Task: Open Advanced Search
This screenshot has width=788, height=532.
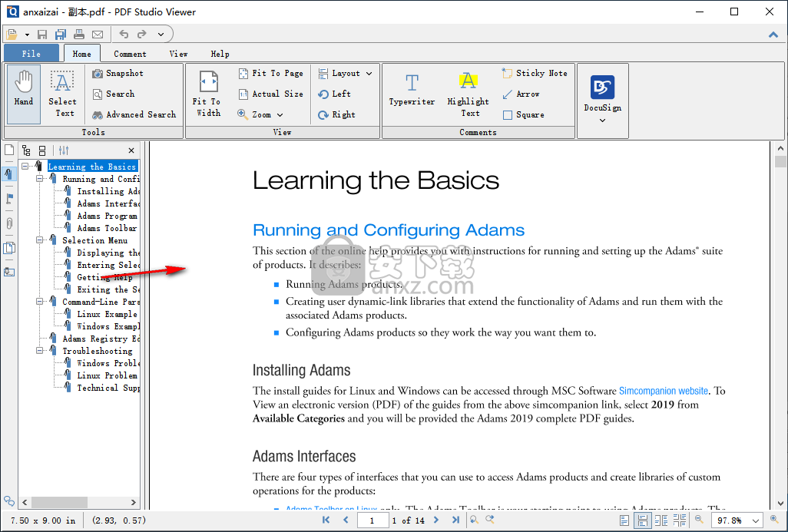Action: point(134,114)
